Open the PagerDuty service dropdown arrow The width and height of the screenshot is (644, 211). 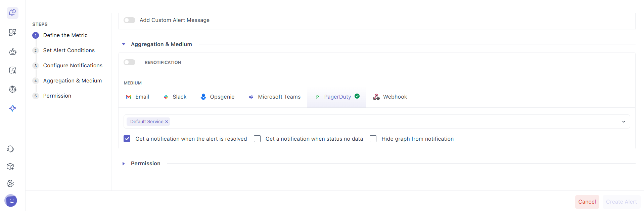(x=624, y=122)
